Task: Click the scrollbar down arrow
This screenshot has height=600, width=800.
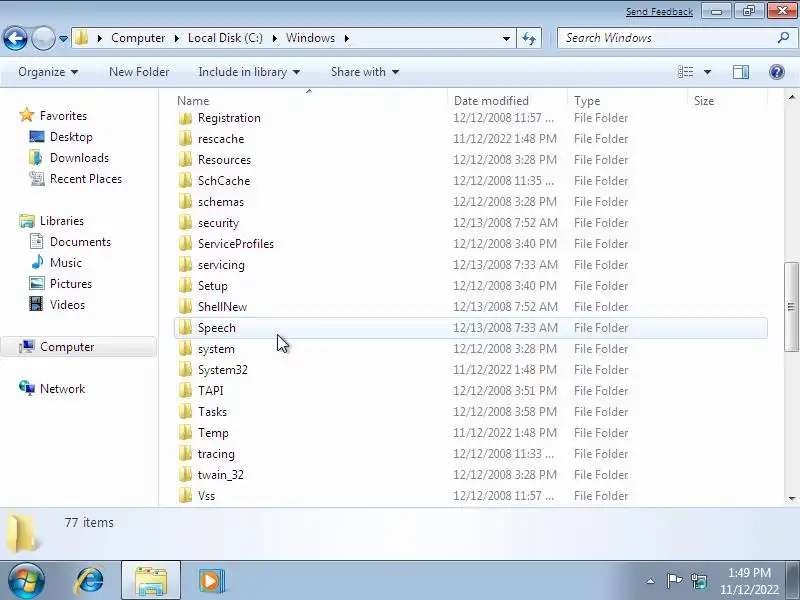Action: (x=792, y=498)
